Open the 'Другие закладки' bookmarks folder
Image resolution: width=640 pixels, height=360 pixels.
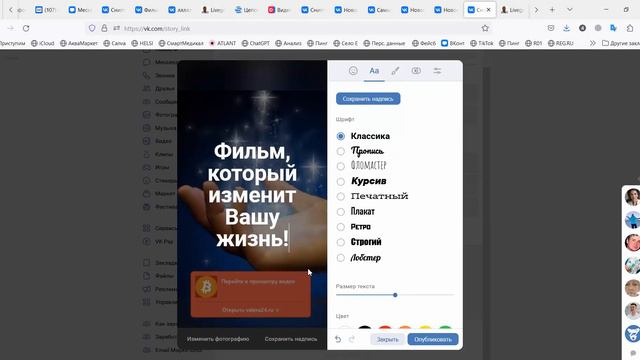[621, 43]
